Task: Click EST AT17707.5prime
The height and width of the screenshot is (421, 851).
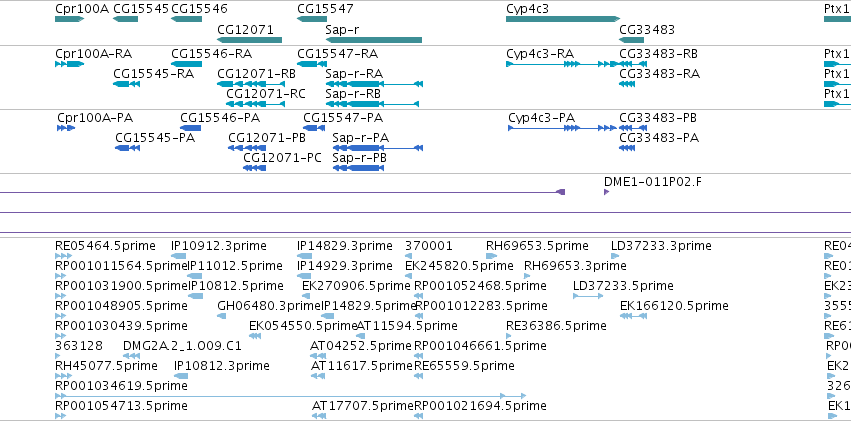Action: point(320,416)
